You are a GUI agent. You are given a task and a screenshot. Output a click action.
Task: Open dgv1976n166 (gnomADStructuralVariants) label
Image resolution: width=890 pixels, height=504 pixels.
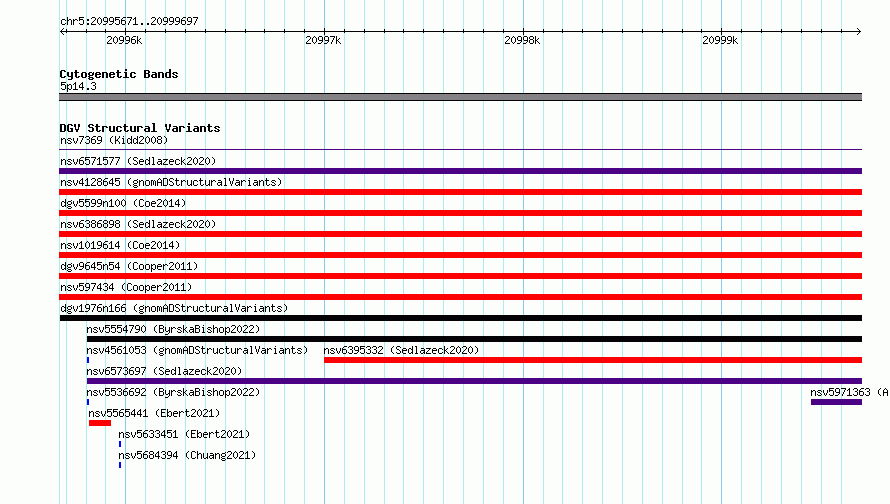(x=174, y=308)
